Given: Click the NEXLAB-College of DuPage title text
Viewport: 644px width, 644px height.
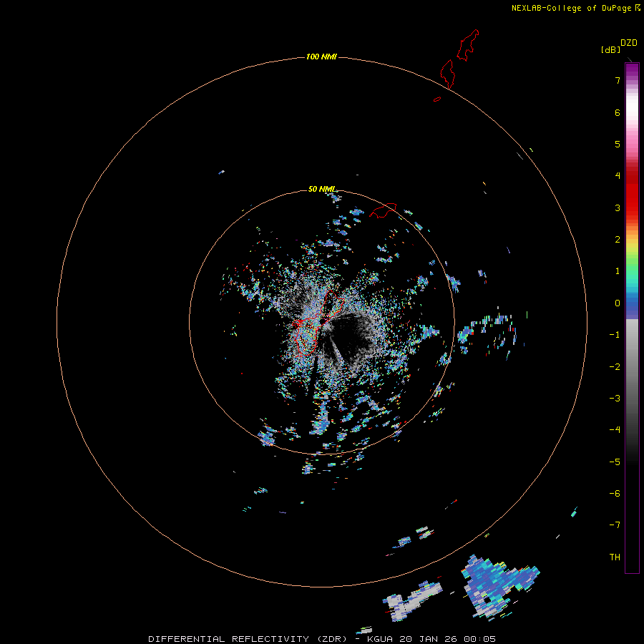Looking at the screenshot, I should pos(571,8).
